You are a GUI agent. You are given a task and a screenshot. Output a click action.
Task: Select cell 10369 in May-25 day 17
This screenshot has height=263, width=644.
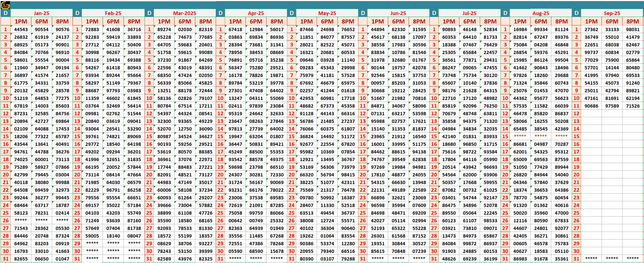point(327,152)
